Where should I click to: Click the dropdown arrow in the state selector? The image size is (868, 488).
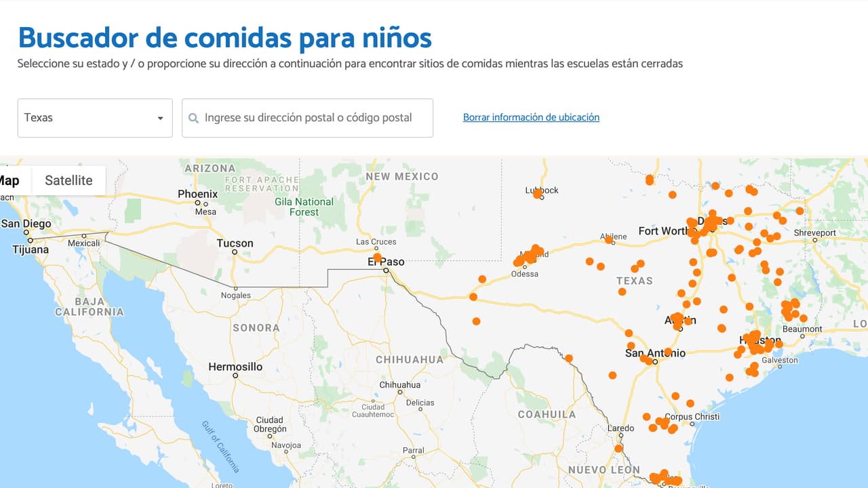coord(160,118)
